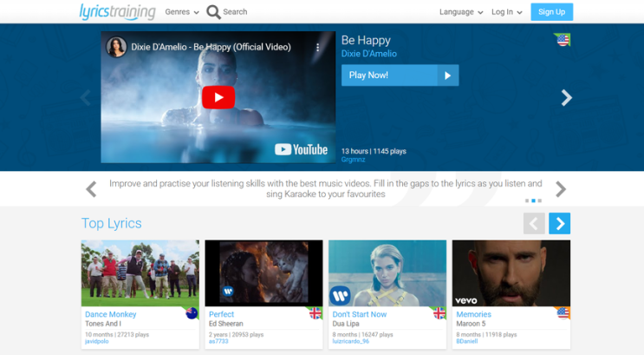Click the YouTube logo on the video
The height and width of the screenshot is (355, 644).
pyautogui.click(x=301, y=149)
